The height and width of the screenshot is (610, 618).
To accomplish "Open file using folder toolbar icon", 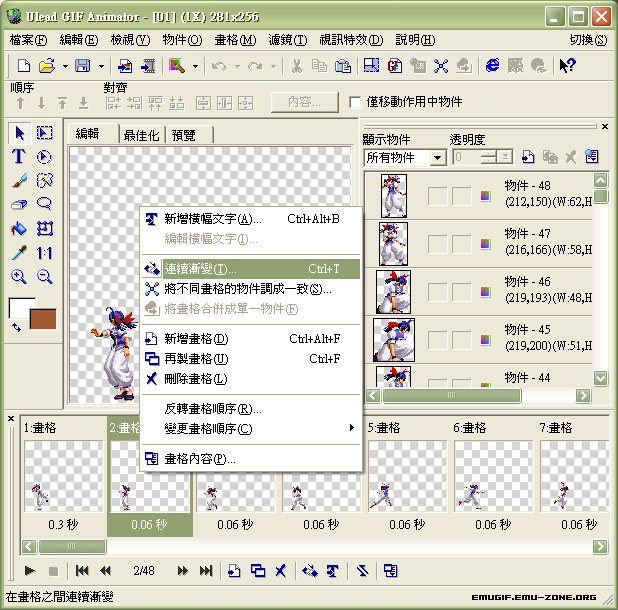I will (47, 65).
